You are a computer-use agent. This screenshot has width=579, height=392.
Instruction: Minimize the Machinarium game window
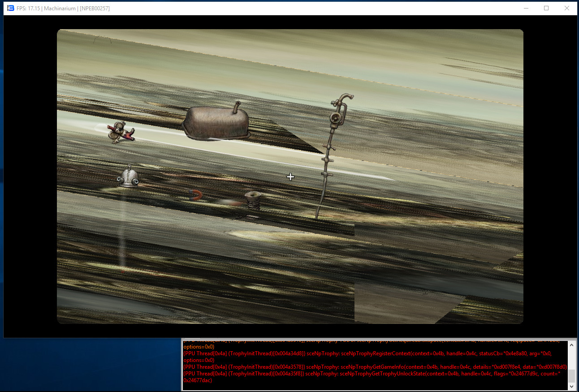pos(526,8)
